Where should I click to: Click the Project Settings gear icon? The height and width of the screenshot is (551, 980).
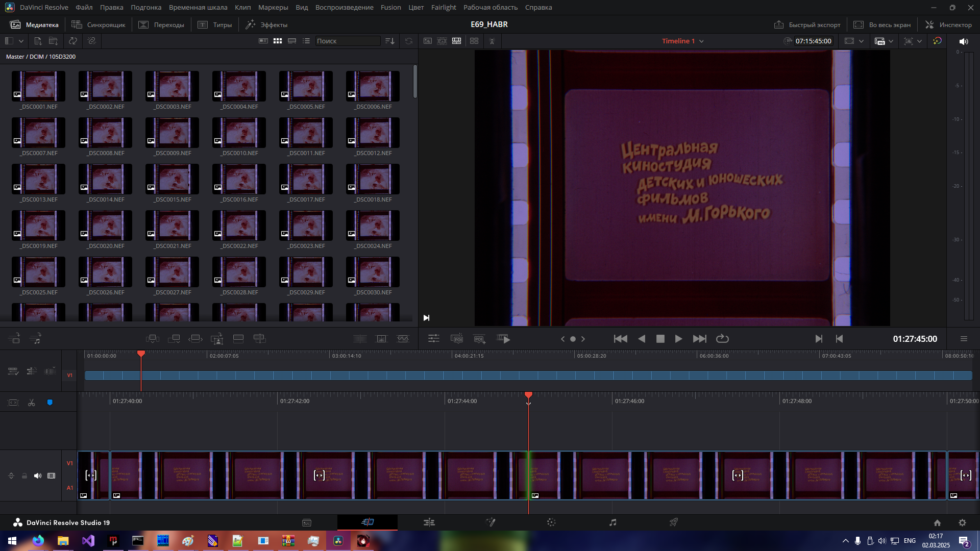tap(962, 522)
